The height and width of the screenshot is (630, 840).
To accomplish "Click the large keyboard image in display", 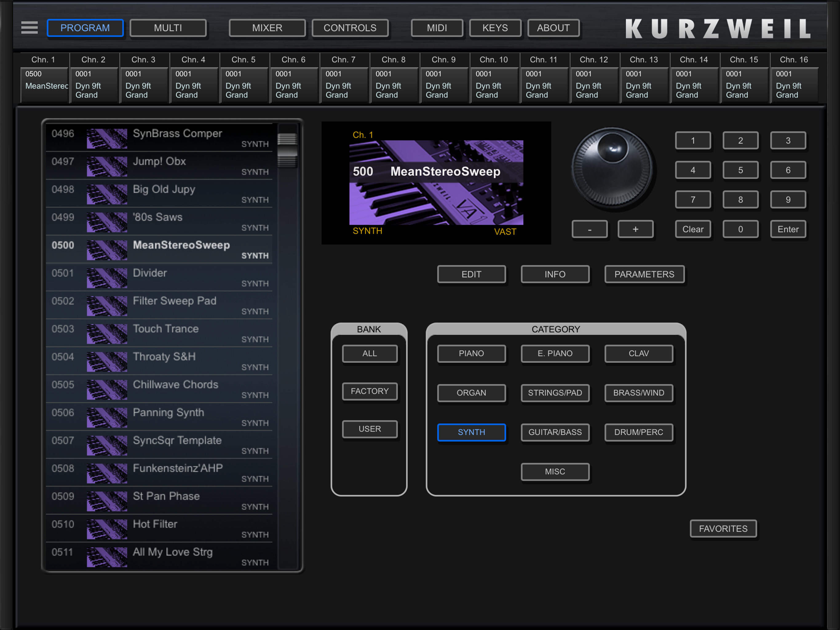I will pos(436,183).
